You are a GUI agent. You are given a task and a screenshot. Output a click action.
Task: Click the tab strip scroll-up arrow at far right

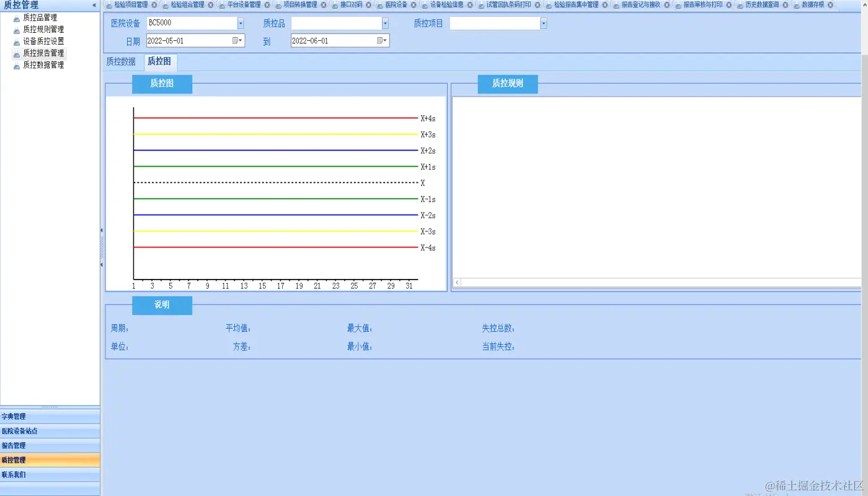pyautogui.click(x=864, y=5)
